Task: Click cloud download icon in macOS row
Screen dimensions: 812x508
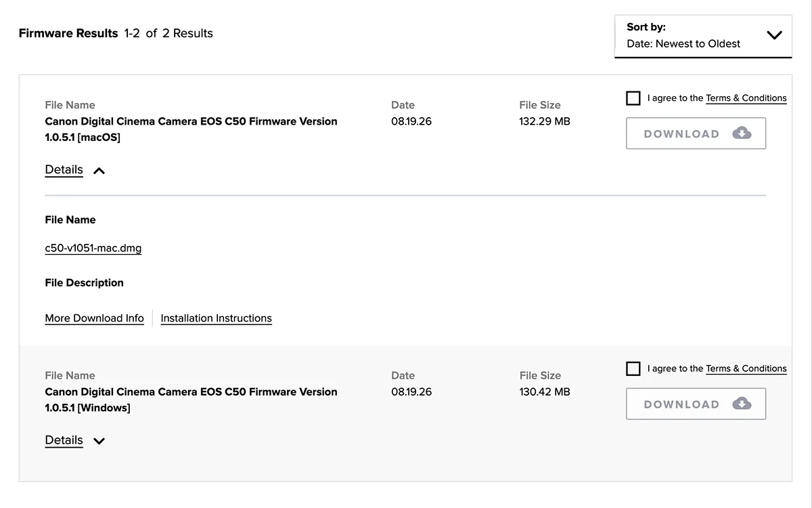Action: click(x=742, y=133)
